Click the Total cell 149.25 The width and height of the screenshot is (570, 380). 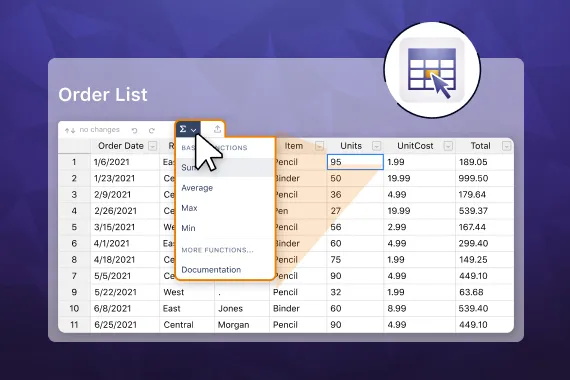(x=485, y=260)
